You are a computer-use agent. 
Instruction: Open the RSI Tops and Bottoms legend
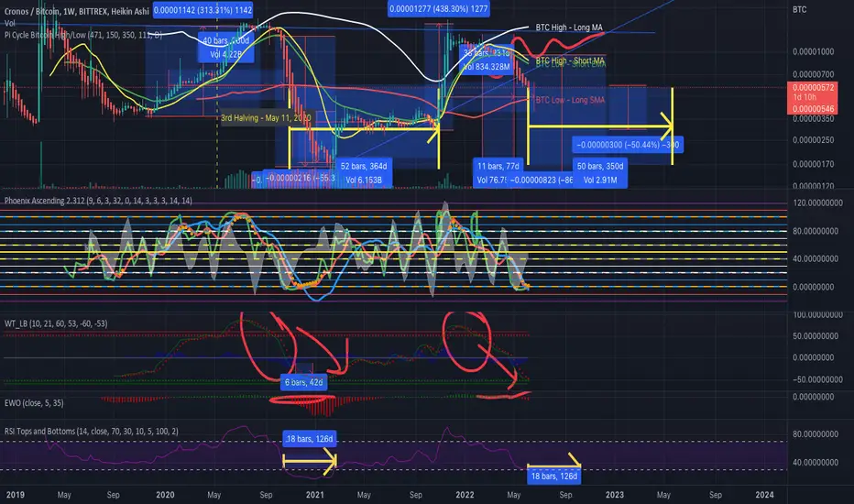pyautogui.click(x=92, y=432)
